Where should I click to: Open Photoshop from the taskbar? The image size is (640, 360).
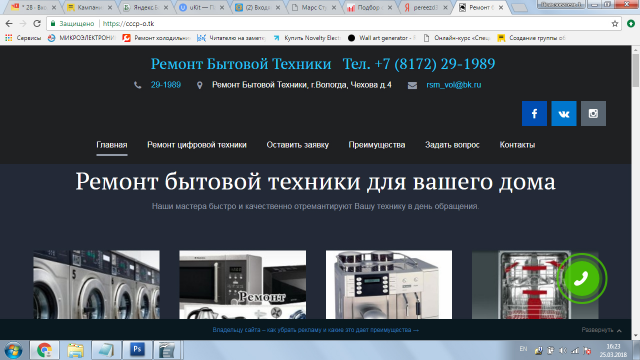137,350
